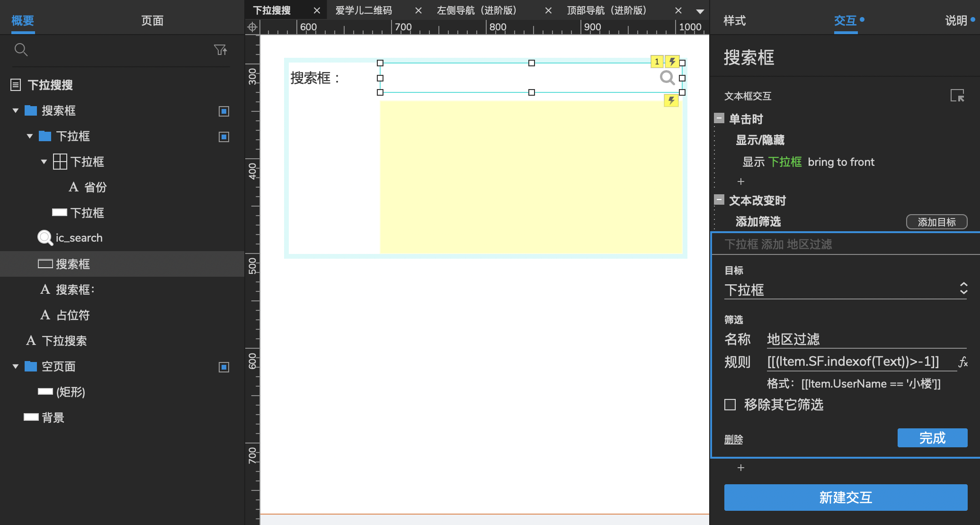Click the filter 名称 field 地区过滤
The width and height of the screenshot is (980, 525).
[866, 339]
